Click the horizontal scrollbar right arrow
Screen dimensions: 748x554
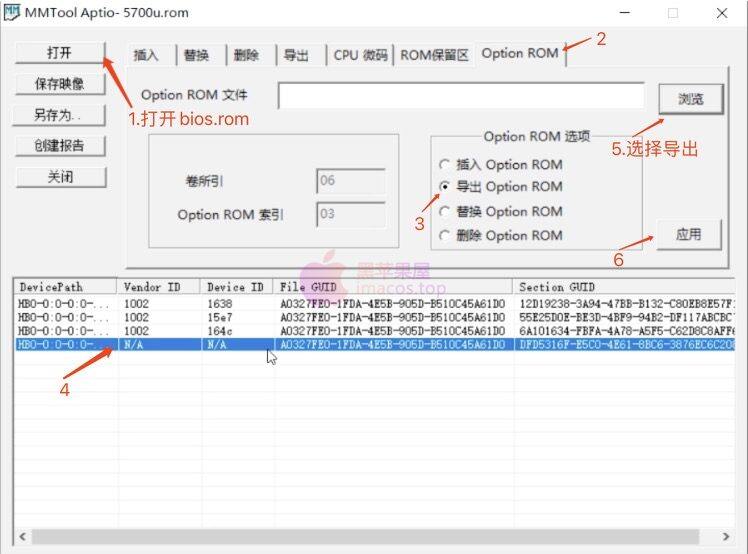[726, 536]
